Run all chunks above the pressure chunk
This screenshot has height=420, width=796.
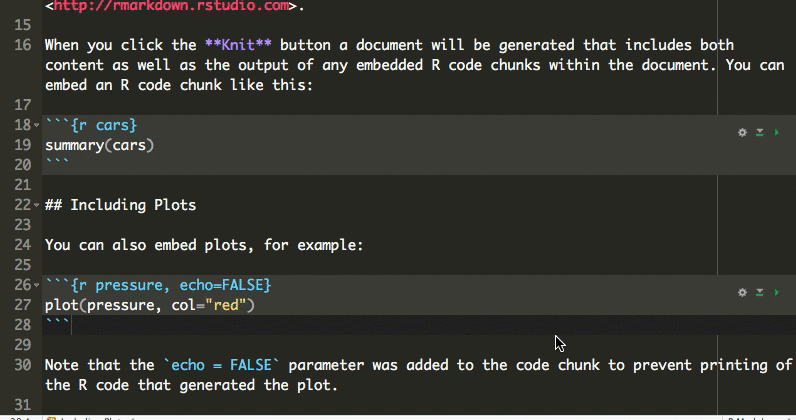tap(759, 293)
